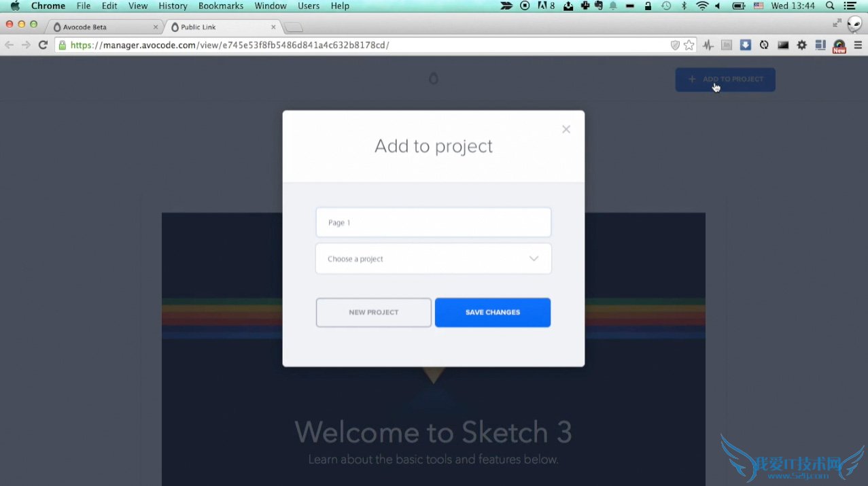Click the browser forward arrow
This screenshot has height=486, width=868.
click(26, 45)
